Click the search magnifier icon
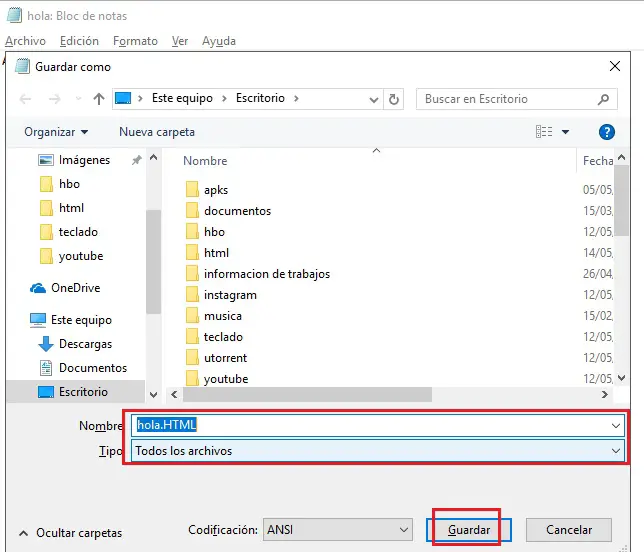This screenshot has height=552, width=644. pyautogui.click(x=603, y=99)
